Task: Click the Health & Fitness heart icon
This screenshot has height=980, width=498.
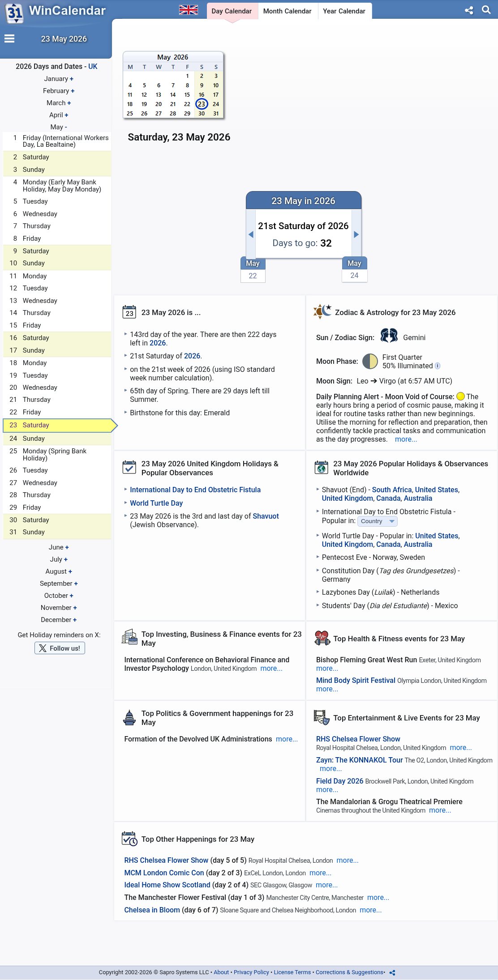Action: click(322, 638)
